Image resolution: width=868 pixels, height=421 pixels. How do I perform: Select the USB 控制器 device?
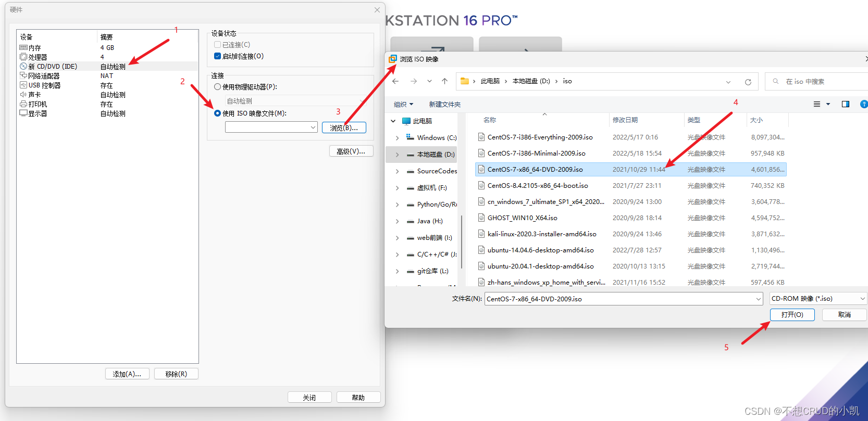pyautogui.click(x=107, y=85)
